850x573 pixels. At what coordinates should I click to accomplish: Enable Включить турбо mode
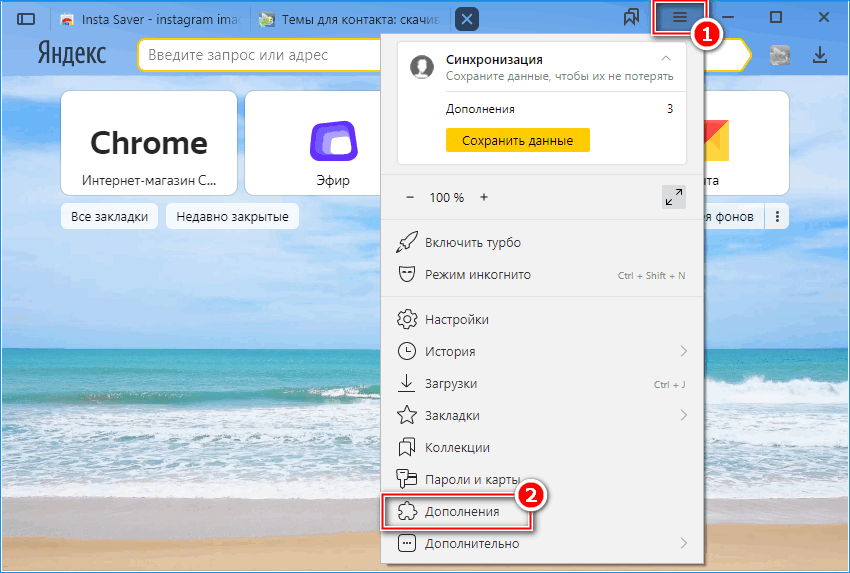(x=472, y=242)
